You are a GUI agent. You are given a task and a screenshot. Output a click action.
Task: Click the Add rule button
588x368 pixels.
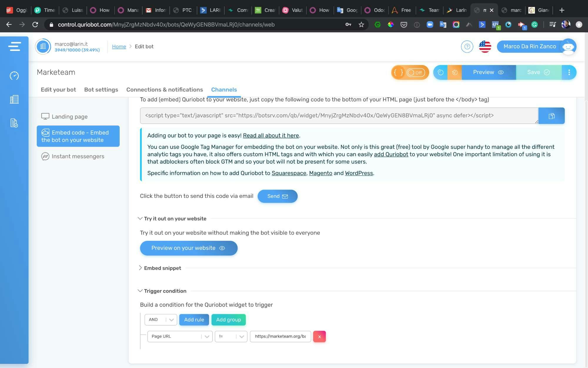point(194,320)
